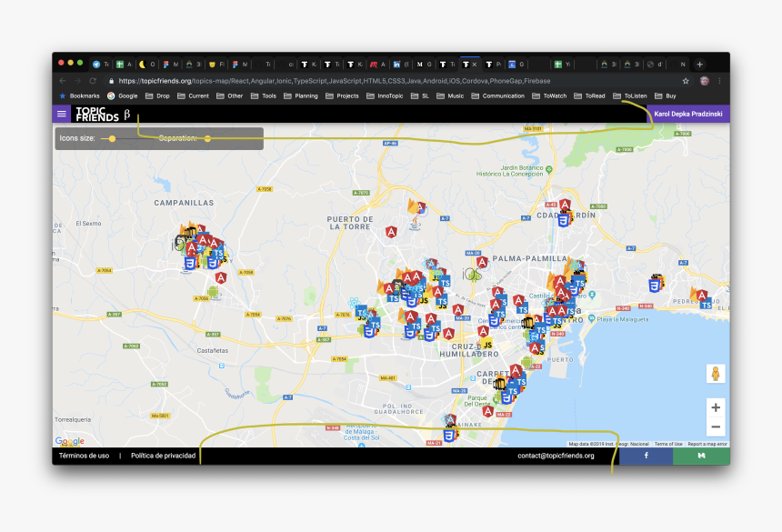
Task: Select the Java marker above Puerto de la Torre
Action: click(x=415, y=224)
